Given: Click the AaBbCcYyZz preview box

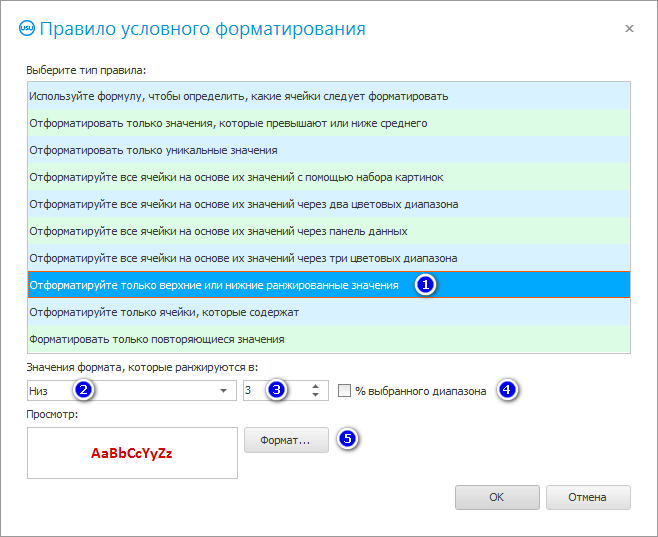Looking at the screenshot, I should (132, 453).
